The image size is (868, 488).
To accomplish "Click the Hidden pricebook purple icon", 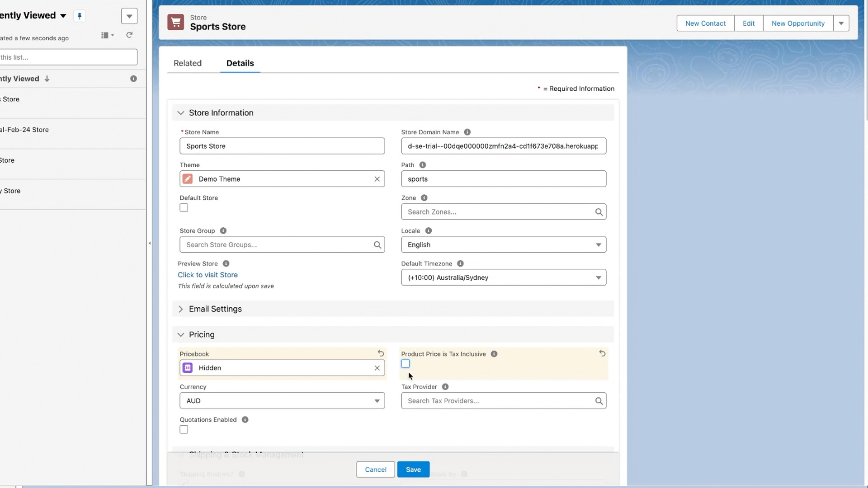I will tap(187, 368).
